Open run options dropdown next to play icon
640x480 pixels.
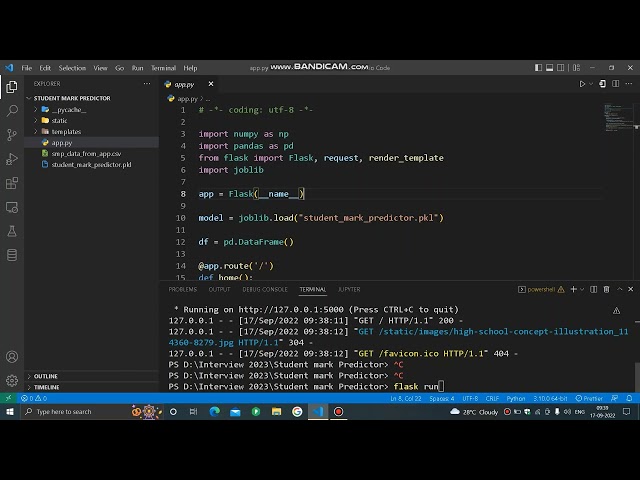coord(591,84)
